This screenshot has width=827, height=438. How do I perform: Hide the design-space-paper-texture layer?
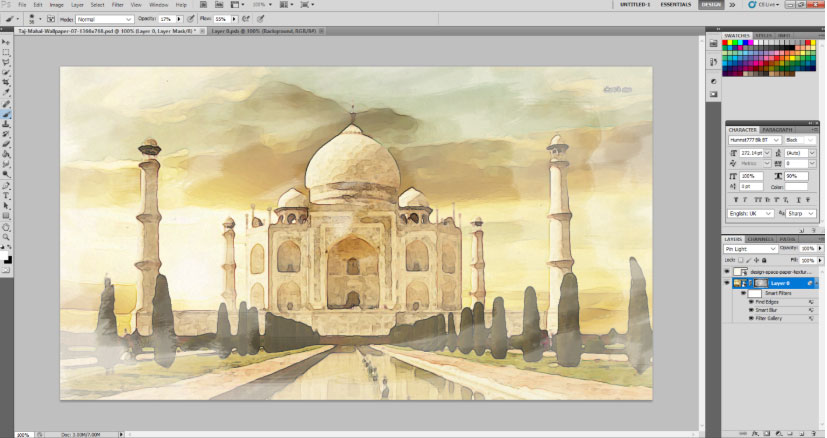point(727,272)
